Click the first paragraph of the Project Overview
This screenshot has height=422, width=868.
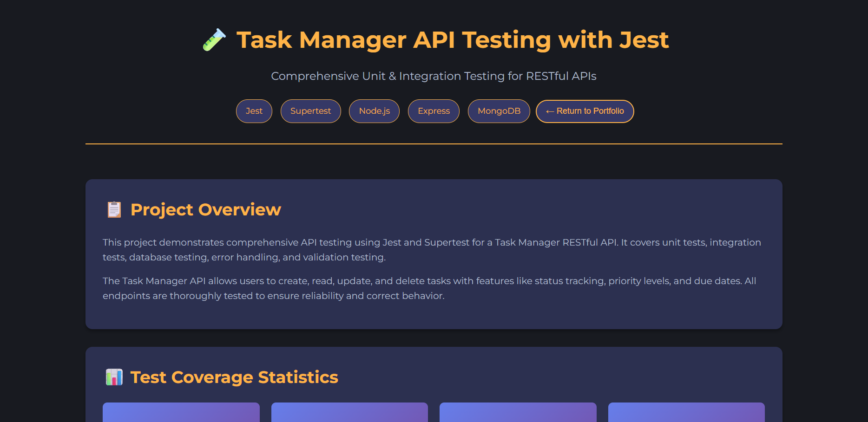pyautogui.click(x=431, y=249)
